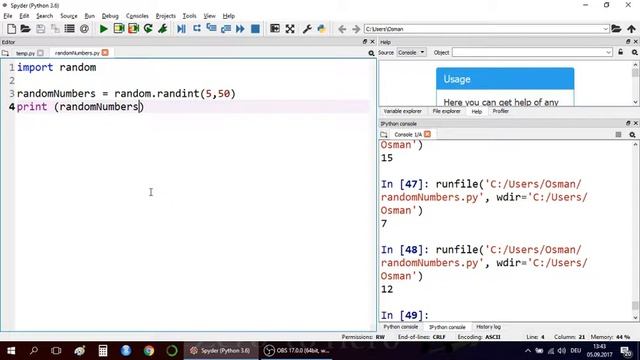640x360 pixels.
Task: Open the File menu
Action: (x=8, y=16)
